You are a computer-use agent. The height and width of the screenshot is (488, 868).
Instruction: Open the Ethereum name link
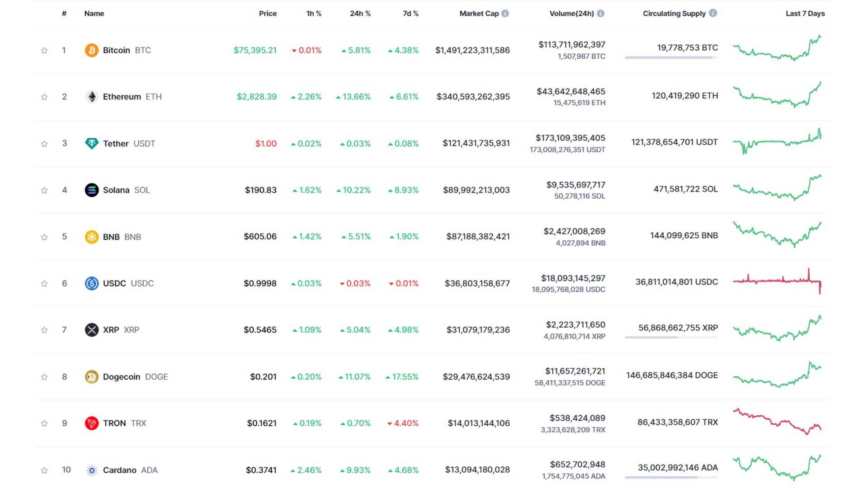tap(122, 96)
